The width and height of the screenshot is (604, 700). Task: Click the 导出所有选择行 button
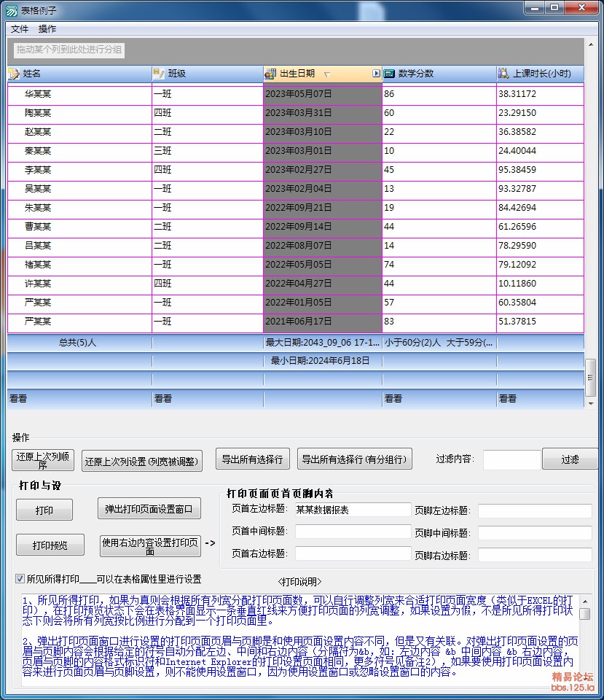253,459
